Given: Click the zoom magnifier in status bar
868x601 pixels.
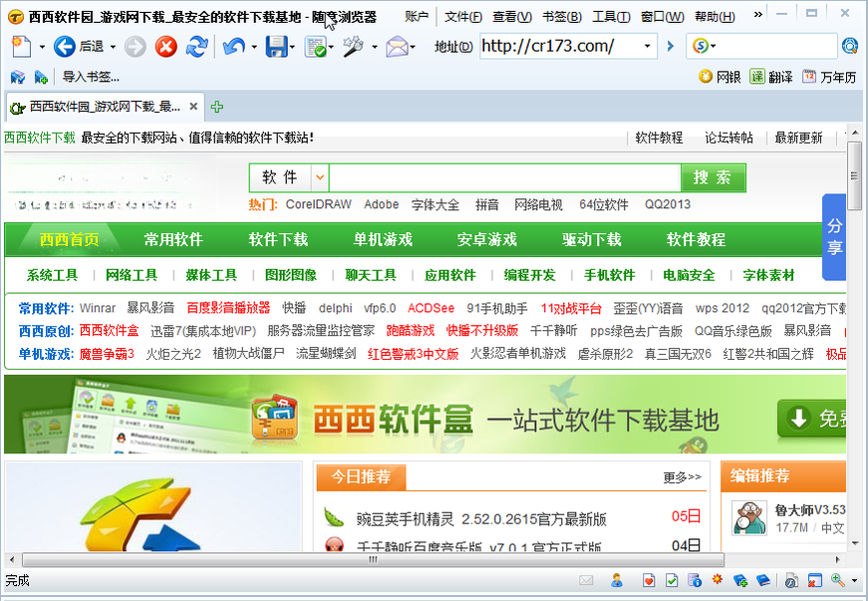Looking at the screenshot, I should point(837,580).
